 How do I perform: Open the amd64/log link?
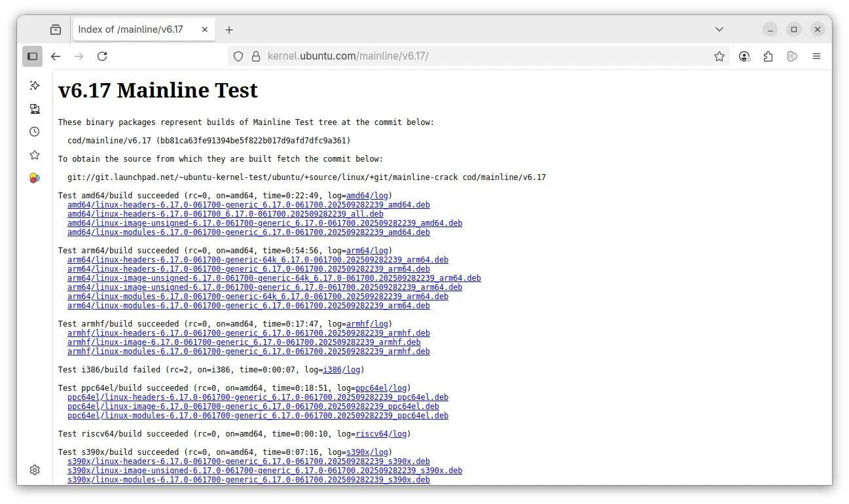[367, 196]
